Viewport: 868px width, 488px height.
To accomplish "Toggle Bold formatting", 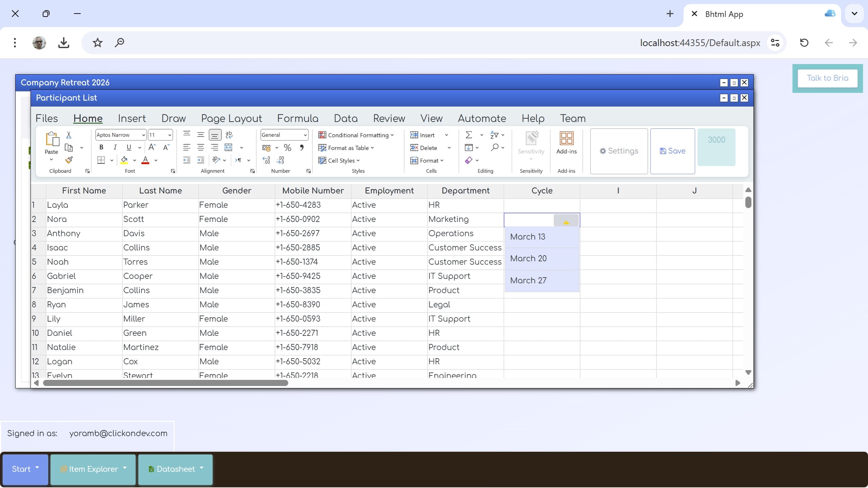I will pyautogui.click(x=101, y=147).
